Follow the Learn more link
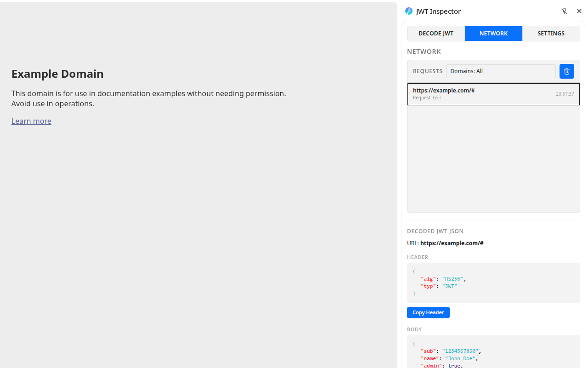 point(31,121)
